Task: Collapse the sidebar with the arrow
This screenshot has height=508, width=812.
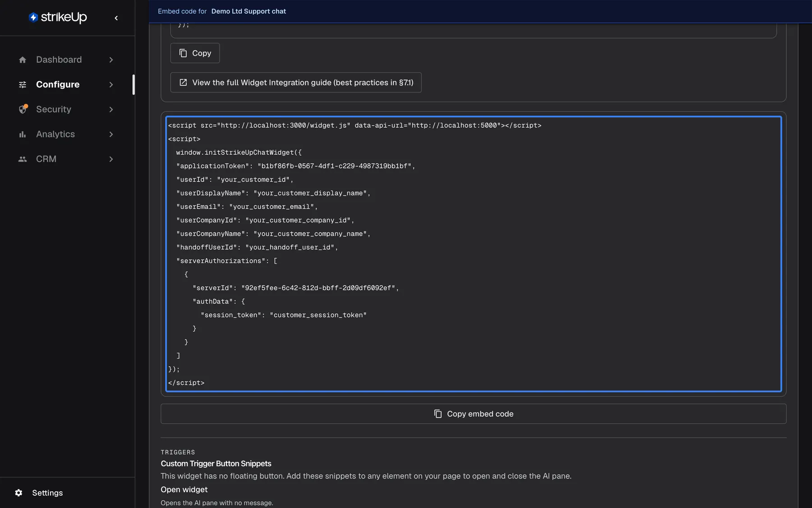Action: [116, 18]
